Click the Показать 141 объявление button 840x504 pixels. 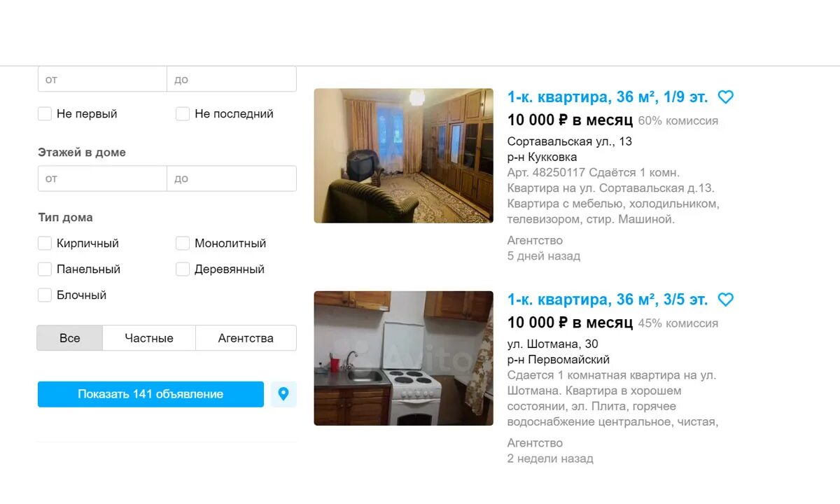[150, 394]
